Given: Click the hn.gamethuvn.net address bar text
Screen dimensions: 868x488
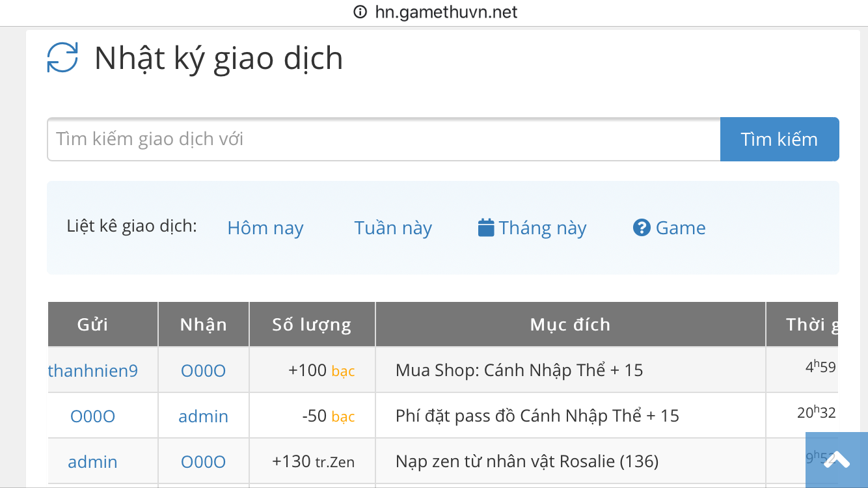Looking at the screenshot, I should point(445,12).
